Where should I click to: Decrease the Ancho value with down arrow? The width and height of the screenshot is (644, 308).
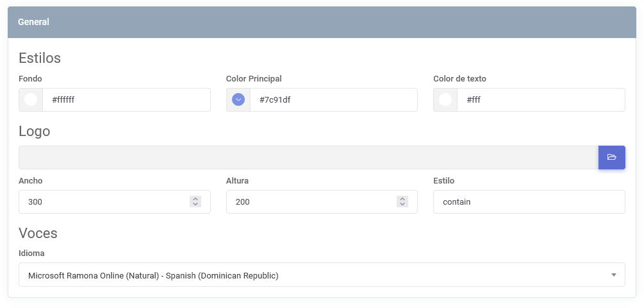coord(195,205)
